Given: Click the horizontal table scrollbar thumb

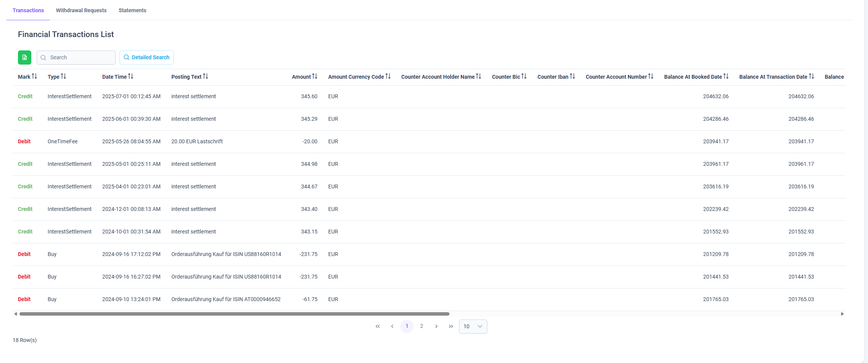Looking at the screenshot, I should [234, 314].
